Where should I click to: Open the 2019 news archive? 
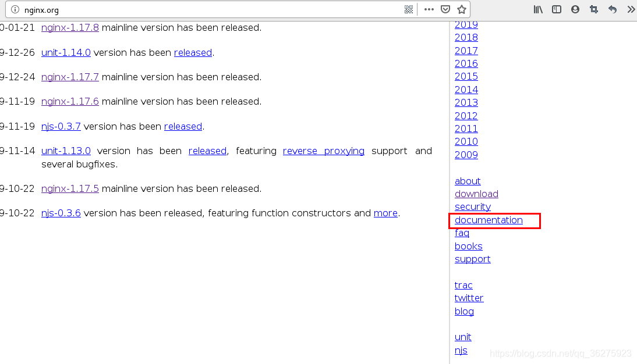click(466, 24)
